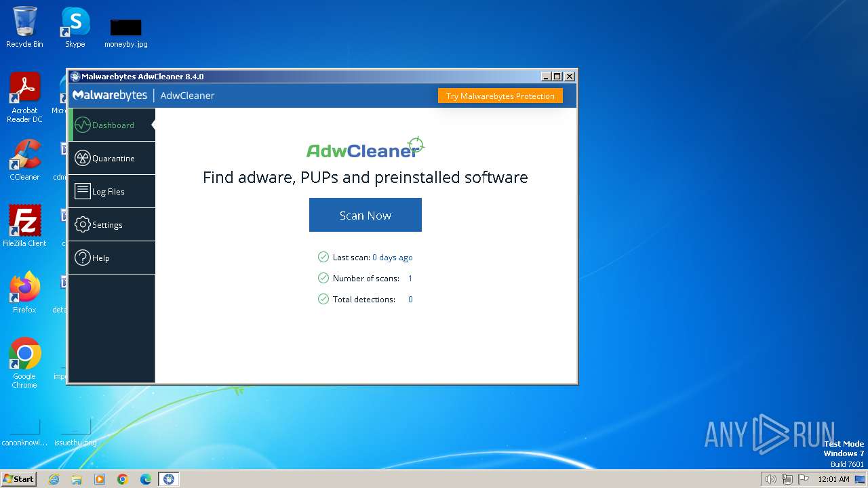
Task: Click the Action Center flag icon
Action: 804,479
